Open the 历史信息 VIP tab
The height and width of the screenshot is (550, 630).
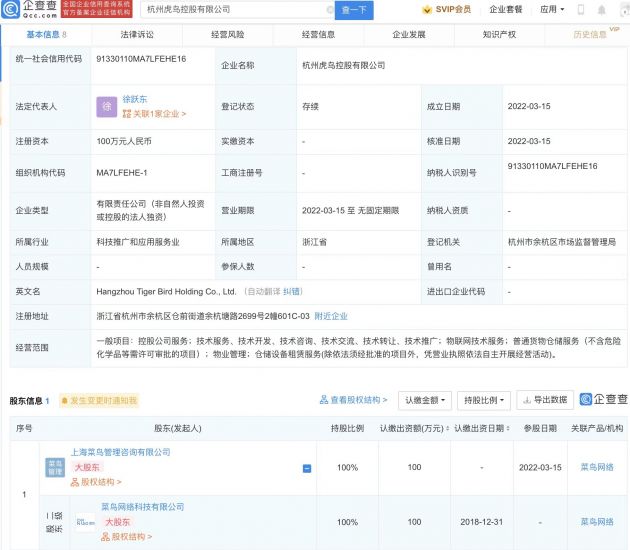coord(589,35)
